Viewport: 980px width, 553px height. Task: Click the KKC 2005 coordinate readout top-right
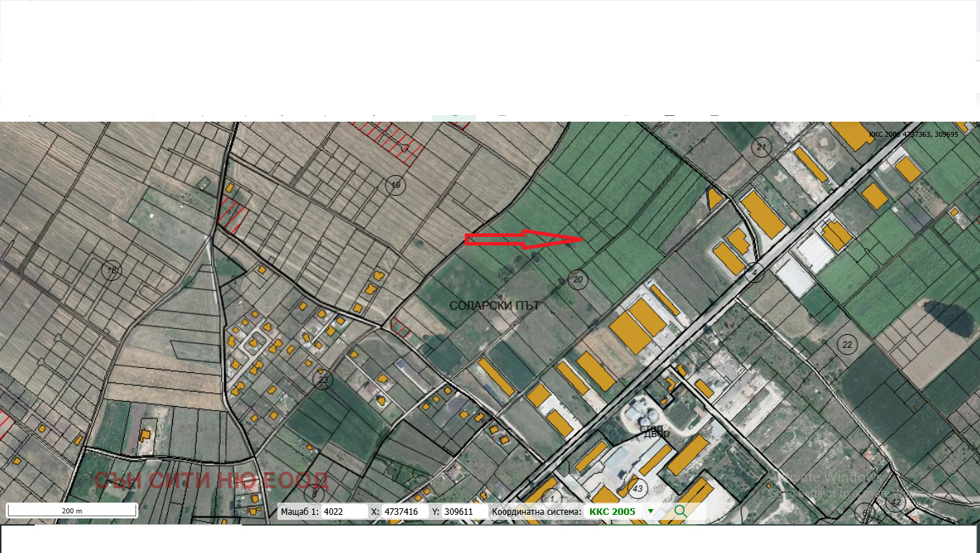tap(913, 134)
